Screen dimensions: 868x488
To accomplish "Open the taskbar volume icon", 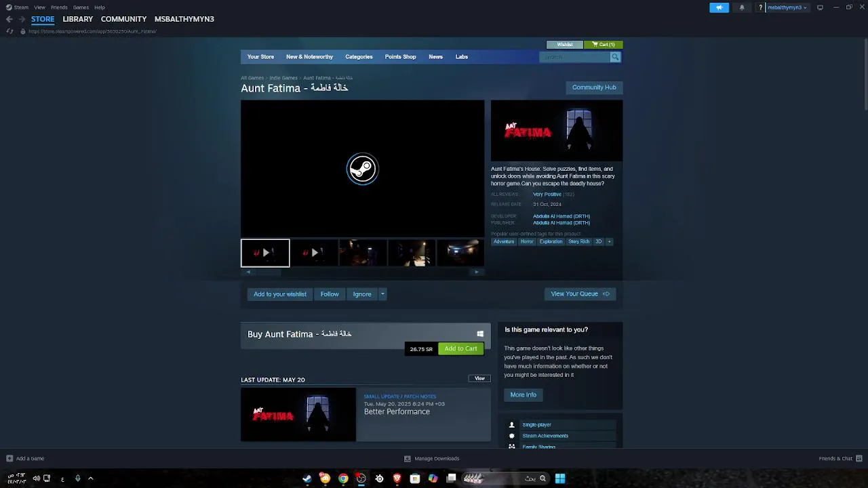I will click(x=37, y=479).
